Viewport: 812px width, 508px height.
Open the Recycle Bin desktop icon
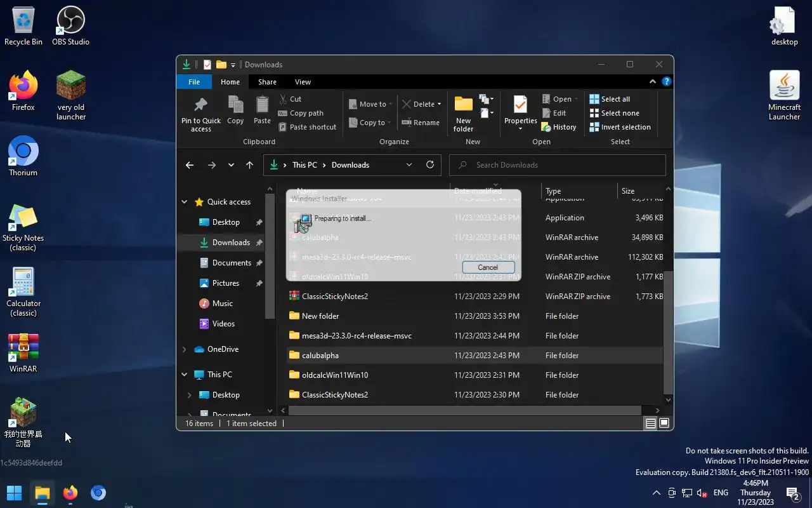click(23, 26)
